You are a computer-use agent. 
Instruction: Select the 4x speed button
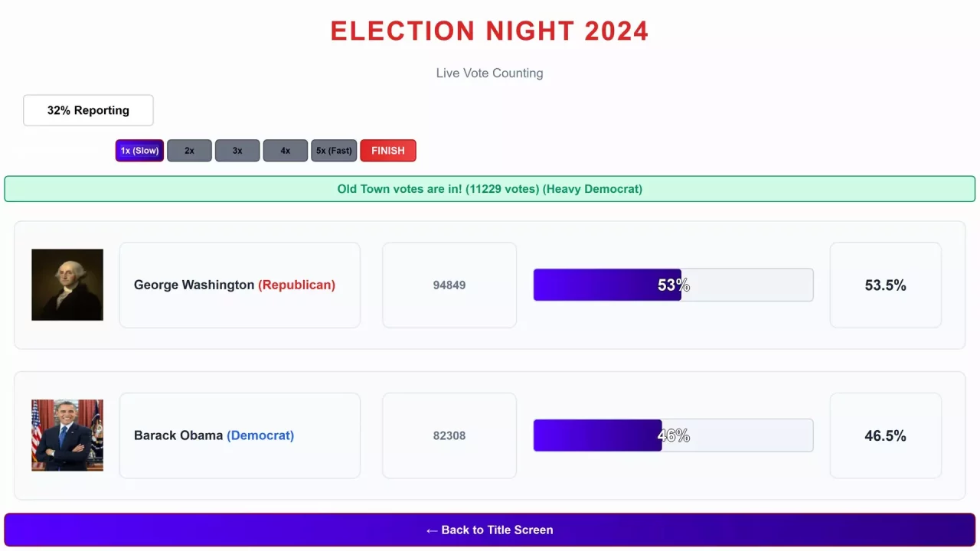[x=285, y=150]
